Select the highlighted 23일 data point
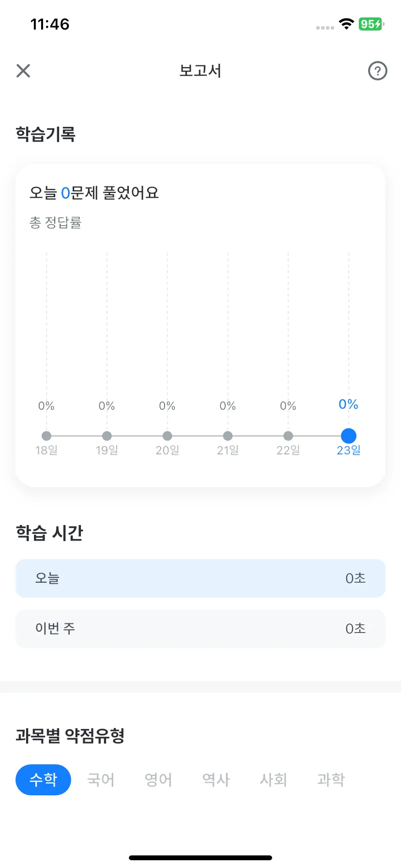This screenshot has width=401, height=868. 349,436
